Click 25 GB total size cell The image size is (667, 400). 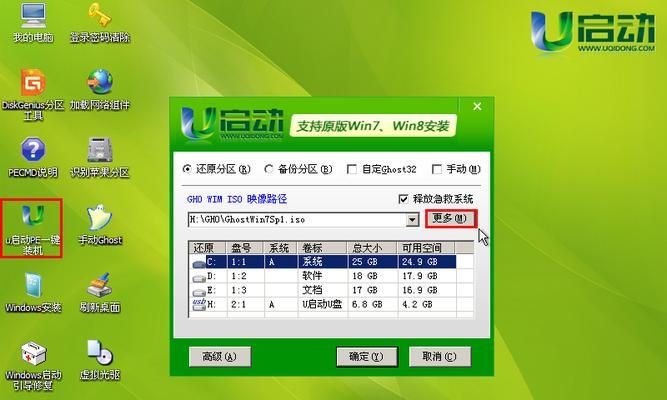pyautogui.click(x=365, y=262)
